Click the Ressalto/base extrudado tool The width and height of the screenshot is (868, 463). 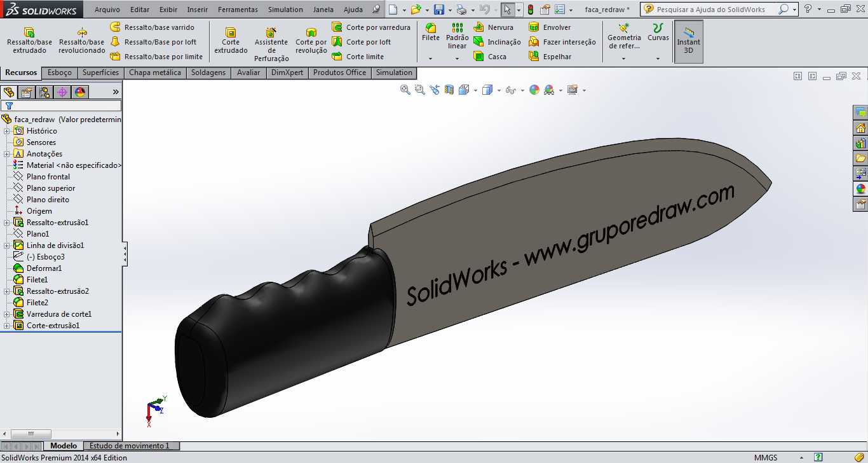pos(29,40)
